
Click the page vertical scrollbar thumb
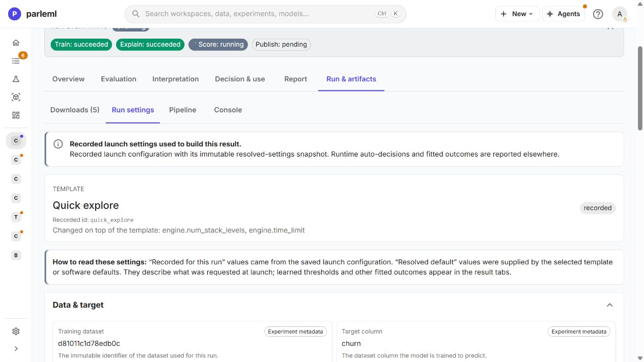coord(640,88)
